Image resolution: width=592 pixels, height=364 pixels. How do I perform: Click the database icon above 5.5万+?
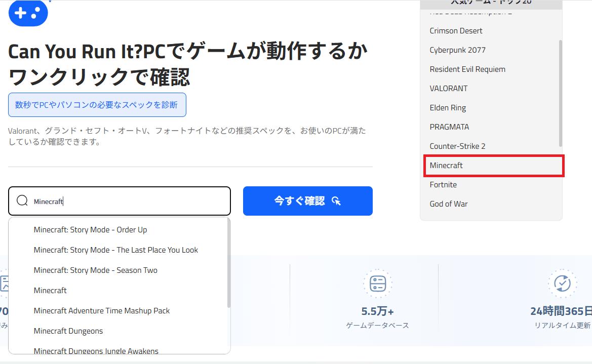tap(378, 283)
